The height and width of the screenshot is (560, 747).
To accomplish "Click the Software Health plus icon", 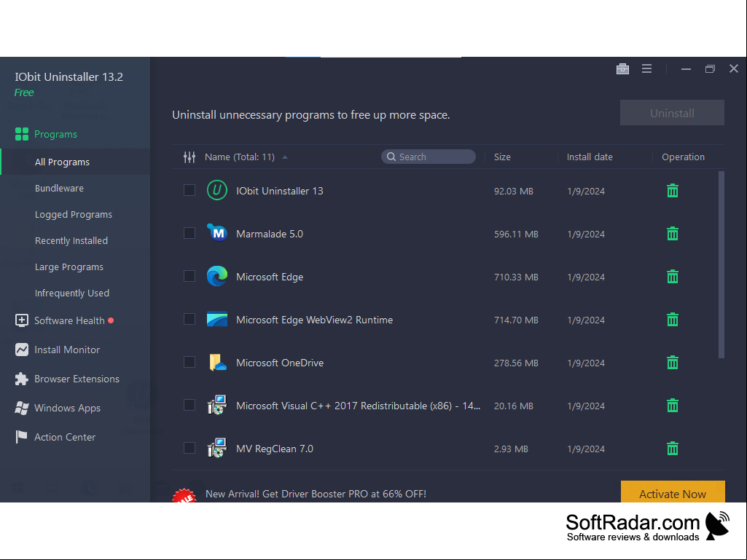I will [21, 320].
